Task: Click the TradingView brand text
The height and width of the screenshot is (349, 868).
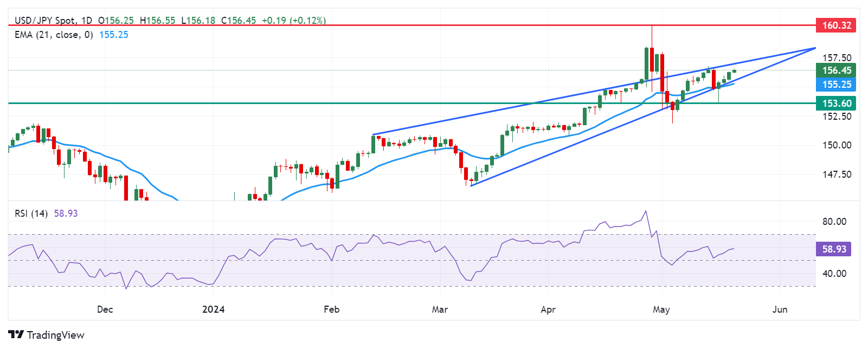Action: click(x=55, y=335)
